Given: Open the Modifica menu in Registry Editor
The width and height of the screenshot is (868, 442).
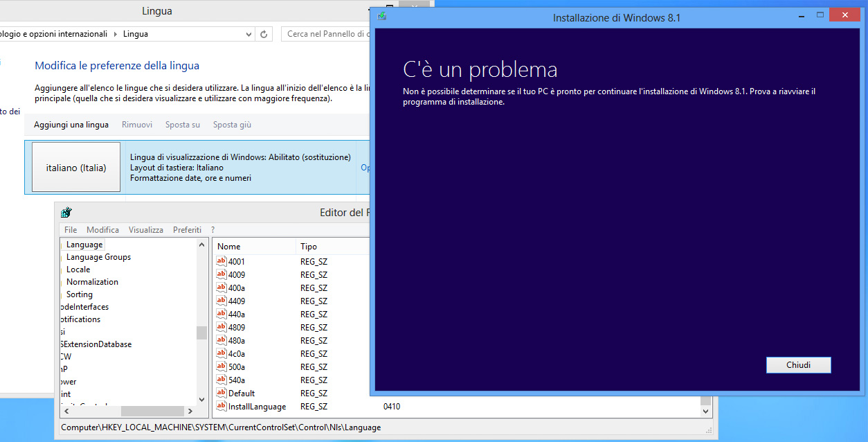Looking at the screenshot, I should [102, 229].
